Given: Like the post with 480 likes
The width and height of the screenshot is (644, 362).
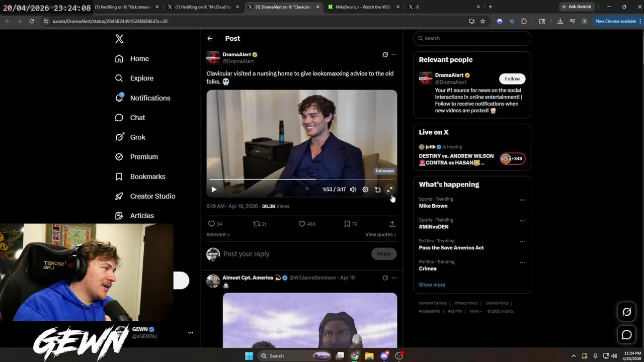Looking at the screenshot, I should coord(307,224).
